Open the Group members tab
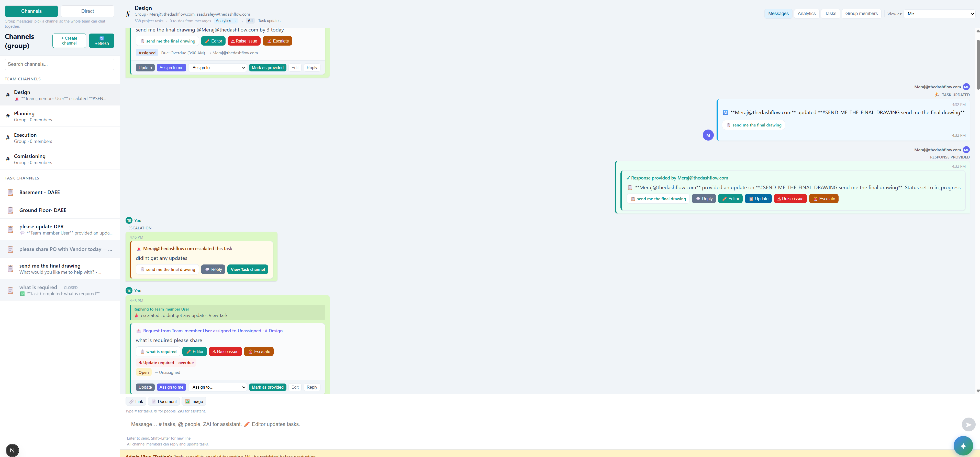 click(x=861, y=13)
